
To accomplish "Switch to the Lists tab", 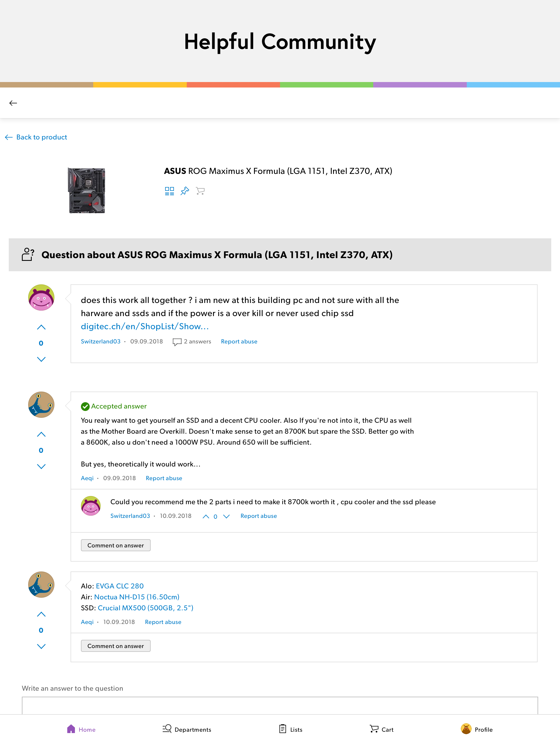I will coord(291,730).
